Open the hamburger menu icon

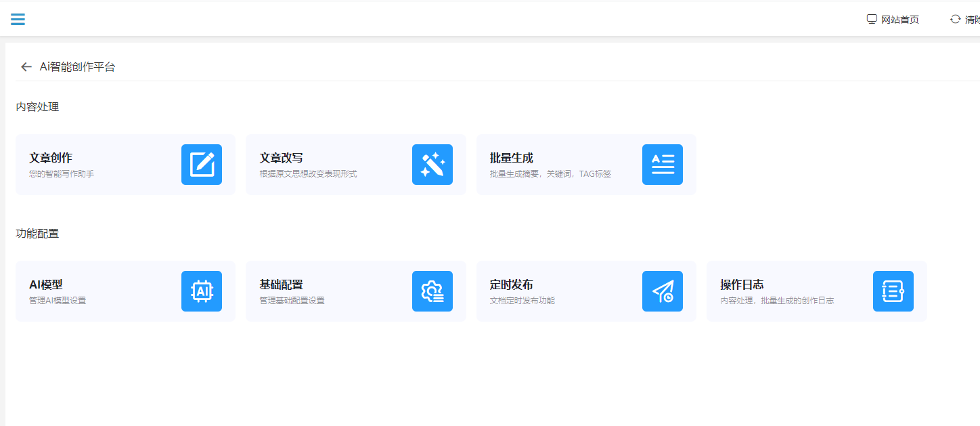click(18, 19)
